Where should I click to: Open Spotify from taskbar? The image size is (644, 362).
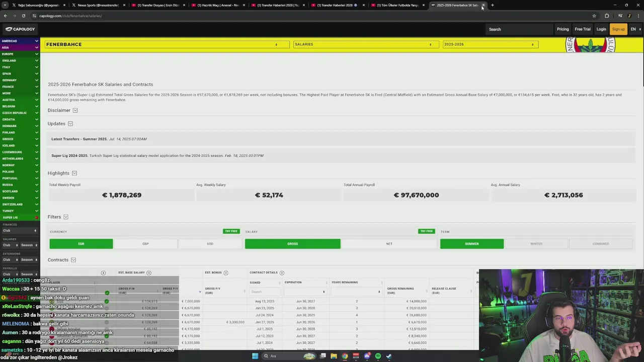click(x=378, y=356)
